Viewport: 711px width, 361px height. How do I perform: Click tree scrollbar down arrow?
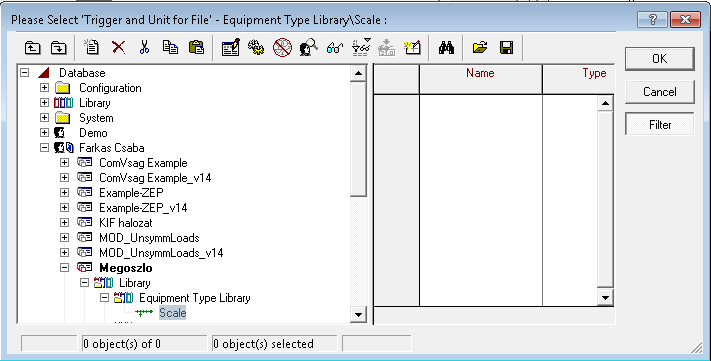coord(358,314)
